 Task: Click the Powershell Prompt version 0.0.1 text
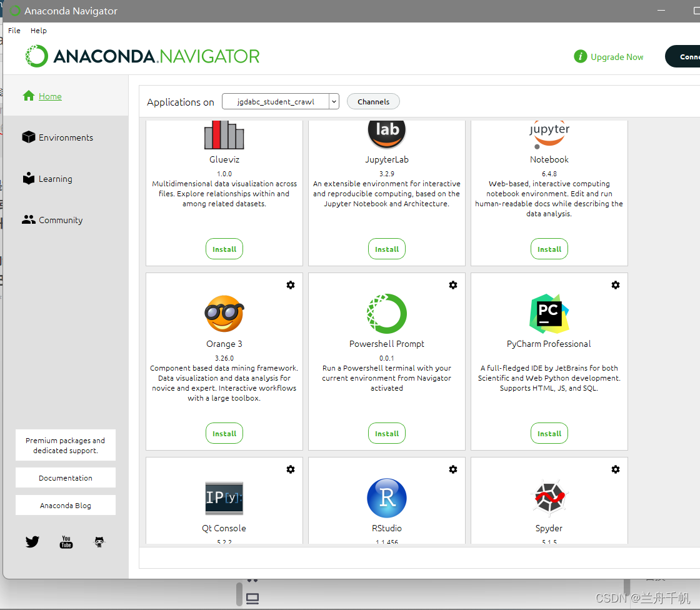point(387,358)
